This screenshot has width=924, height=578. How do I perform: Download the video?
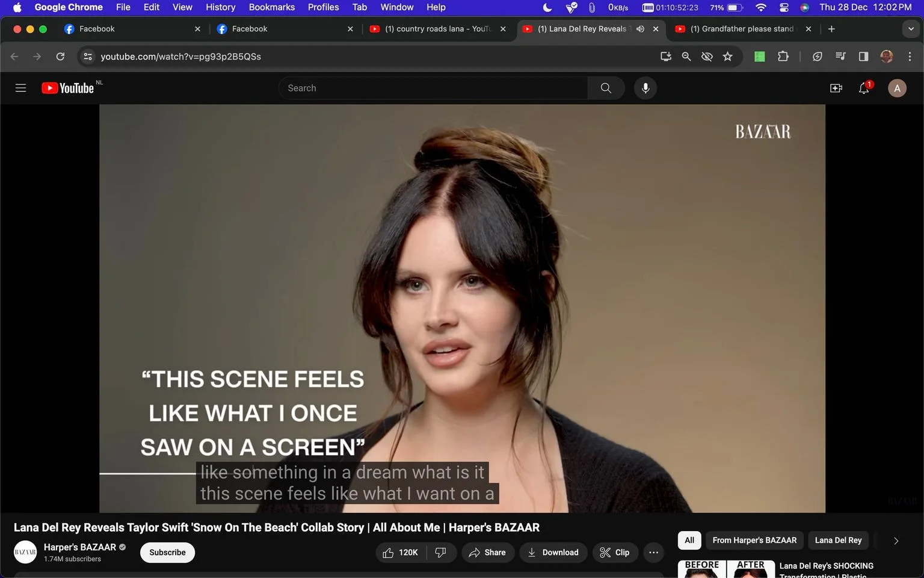tap(553, 552)
